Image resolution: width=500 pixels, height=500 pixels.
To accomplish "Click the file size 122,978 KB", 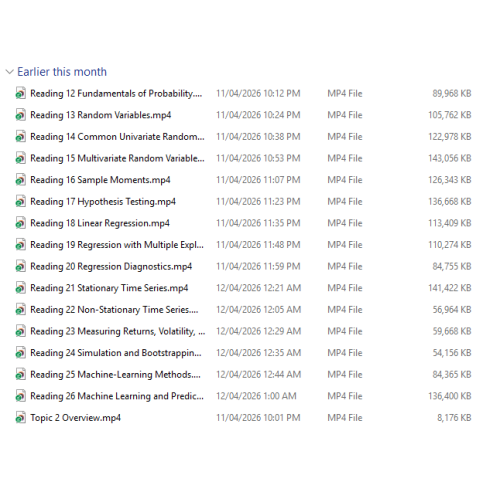I will pyautogui.click(x=450, y=137).
